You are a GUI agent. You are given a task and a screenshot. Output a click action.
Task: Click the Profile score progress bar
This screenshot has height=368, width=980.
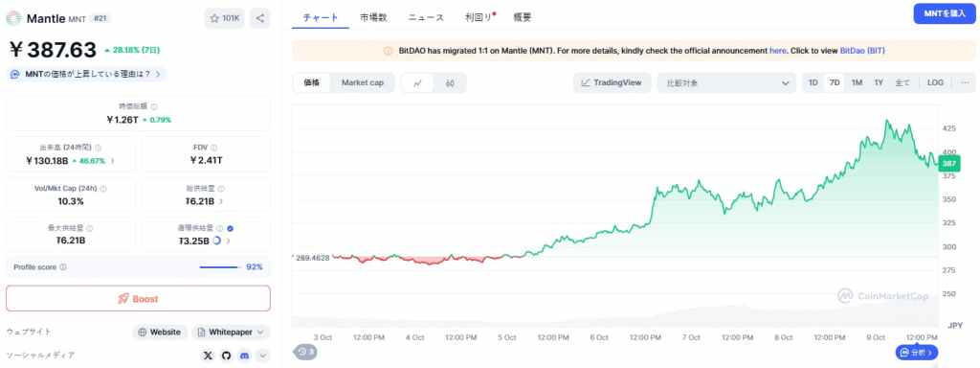pyautogui.click(x=219, y=267)
